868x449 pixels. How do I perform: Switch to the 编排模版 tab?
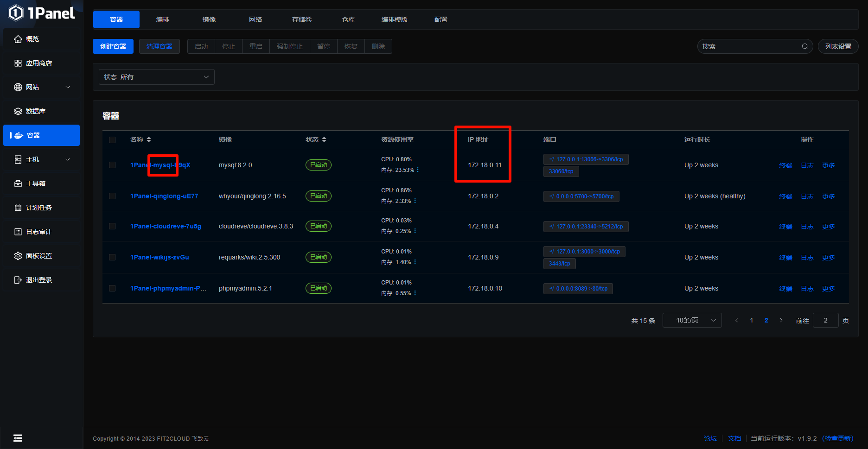click(395, 19)
